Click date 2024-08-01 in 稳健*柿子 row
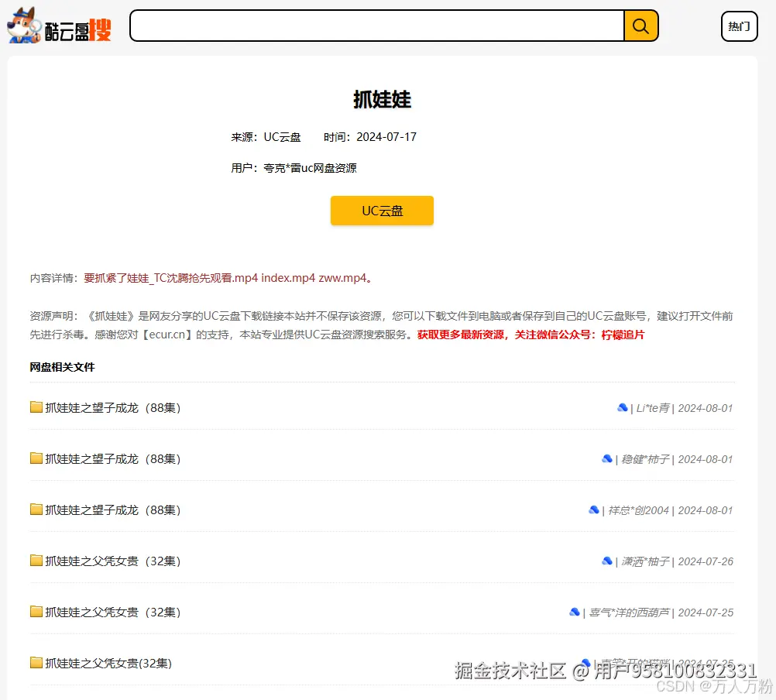The height and width of the screenshot is (700, 776). coord(706,459)
